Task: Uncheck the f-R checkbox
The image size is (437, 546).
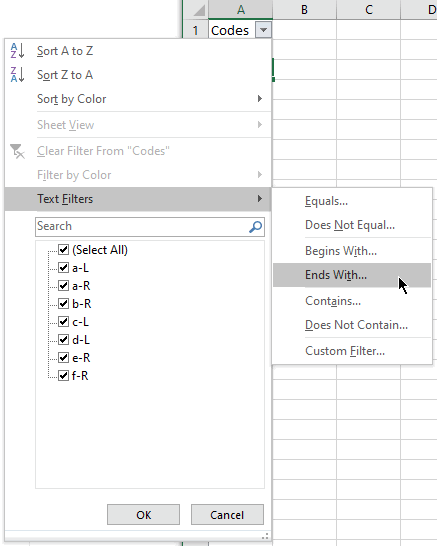Action: point(63,376)
